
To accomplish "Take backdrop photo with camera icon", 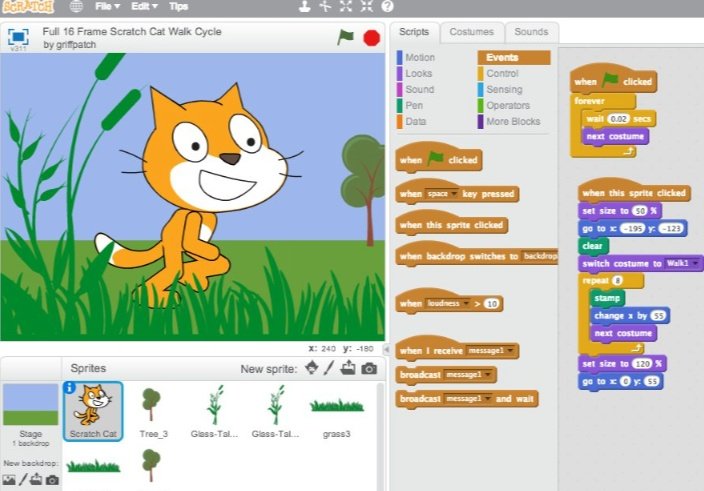I will (x=52, y=480).
